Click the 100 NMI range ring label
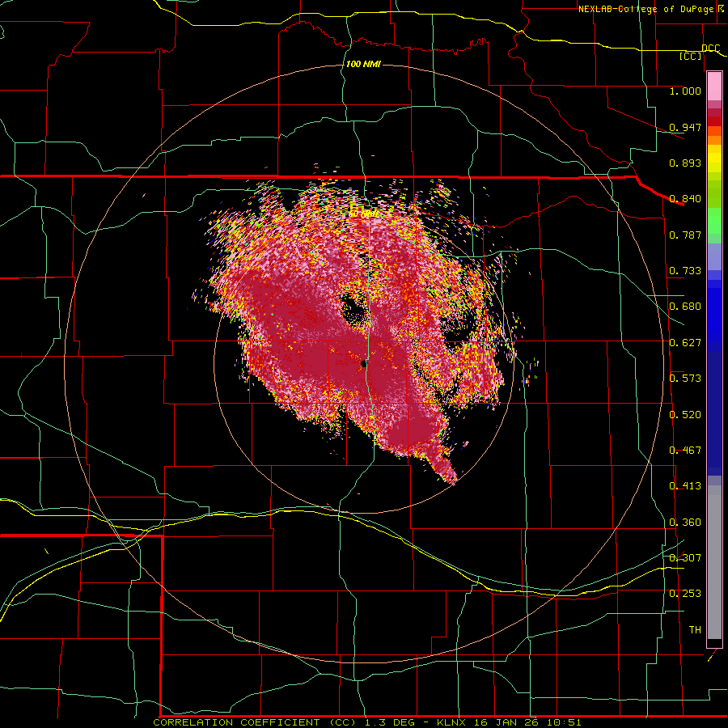 tap(363, 64)
